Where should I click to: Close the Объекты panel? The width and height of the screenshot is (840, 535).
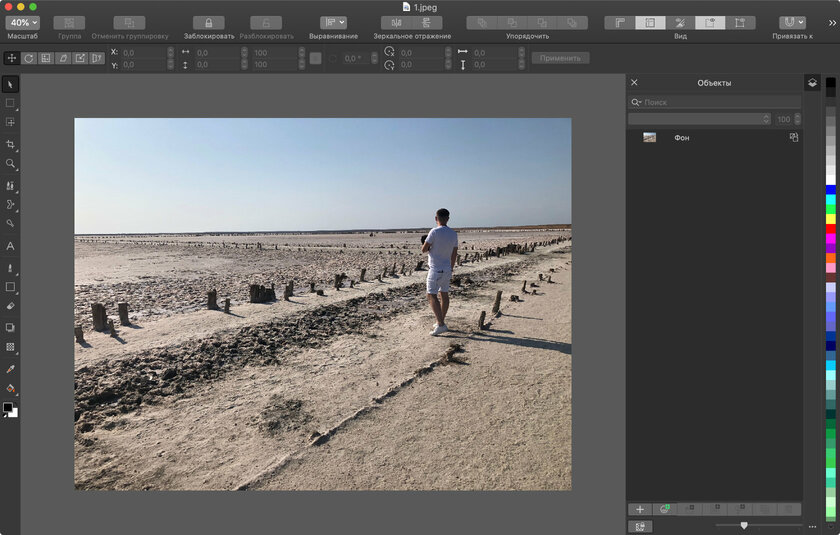coord(634,82)
